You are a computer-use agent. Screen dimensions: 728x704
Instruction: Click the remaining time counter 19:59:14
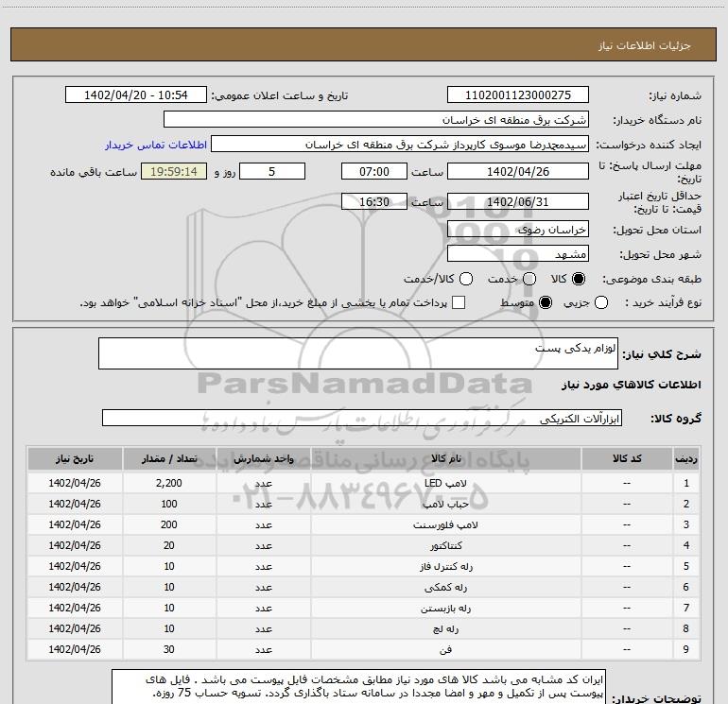tap(174, 171)
